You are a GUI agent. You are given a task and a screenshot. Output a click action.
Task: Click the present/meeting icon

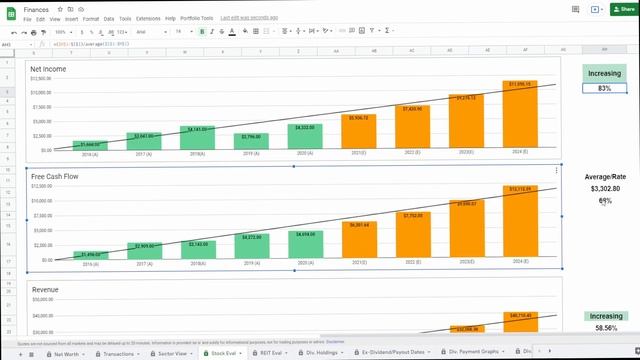(x=597, y=9)
